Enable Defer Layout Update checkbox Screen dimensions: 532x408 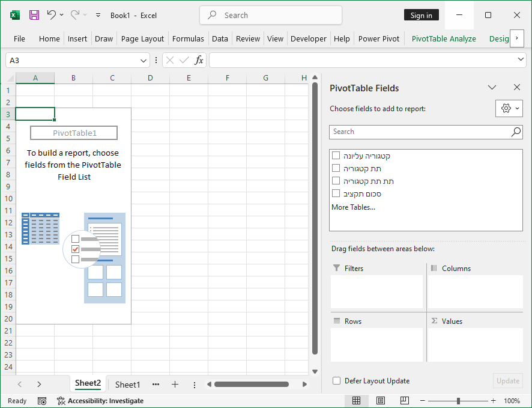click(x=337, y=381)
